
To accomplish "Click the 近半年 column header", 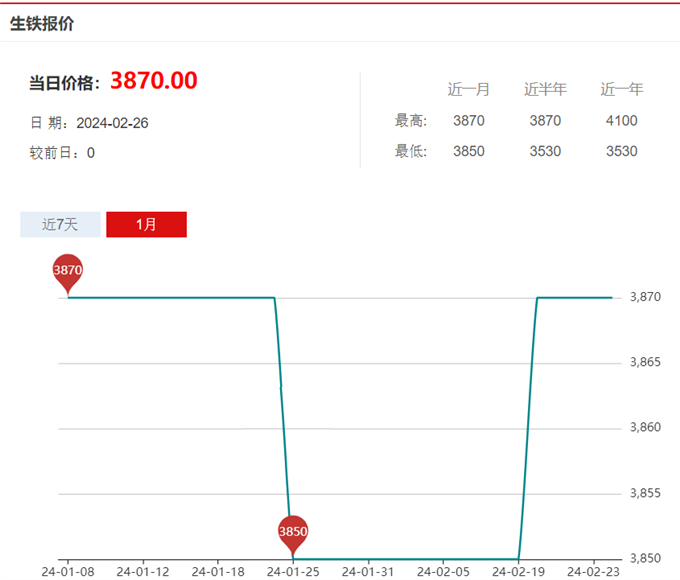I will point(545,89).
